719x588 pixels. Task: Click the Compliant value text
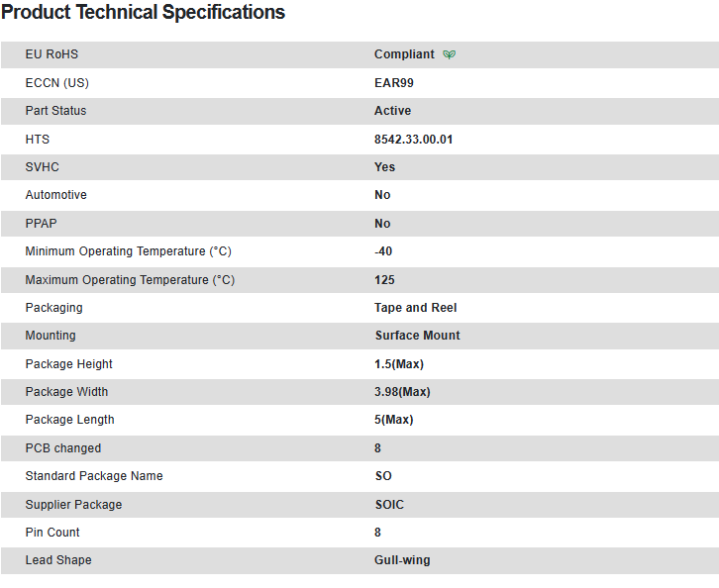click(x=404, y=54)
